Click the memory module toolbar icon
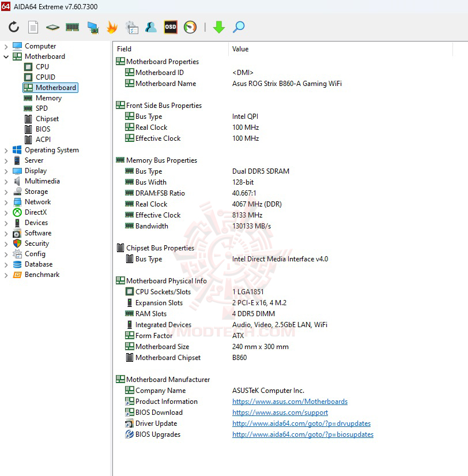468x476 pixels. (72, 27)
